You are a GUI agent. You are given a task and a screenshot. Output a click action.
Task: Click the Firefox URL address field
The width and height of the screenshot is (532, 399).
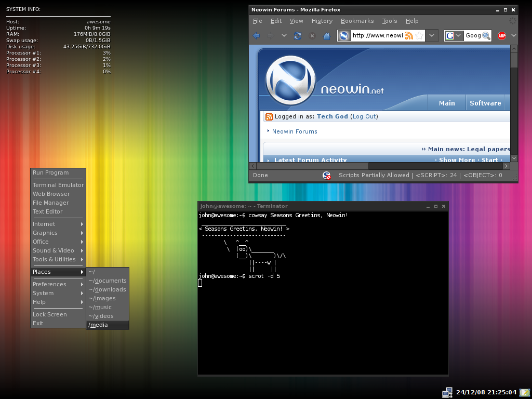click(x=377, y=36)
